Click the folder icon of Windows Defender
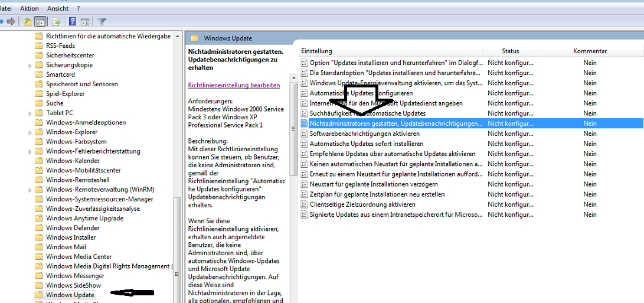Screen dimensions: 644x303 click(38, 228)
